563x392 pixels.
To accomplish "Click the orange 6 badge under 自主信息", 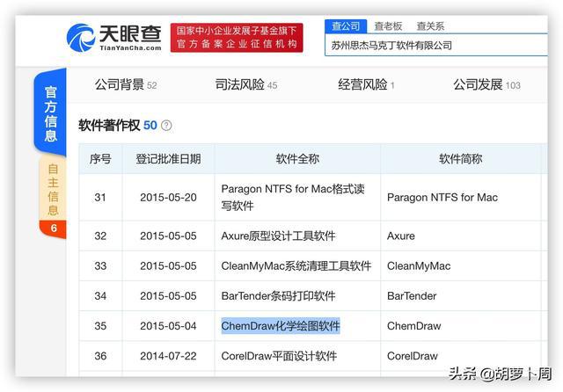I will pyautogui.click(x=54, y=229).
